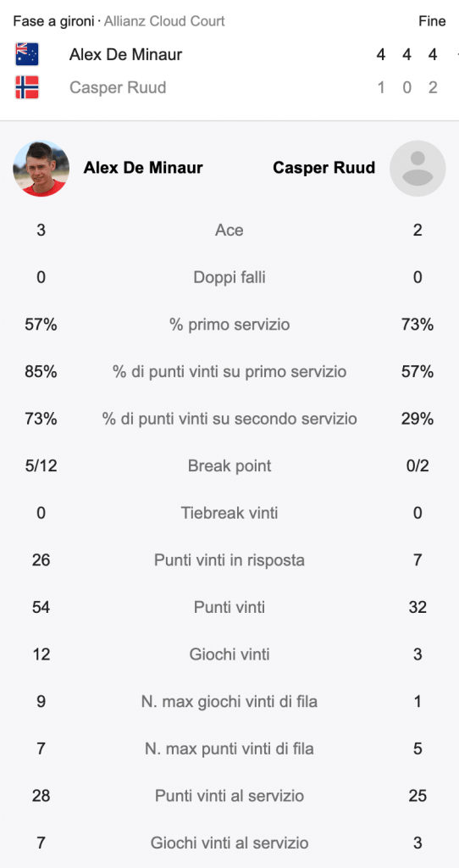Click the Ace statistic row label
The height and width of the screenshot is (868, 459).
tap(229, 230)
